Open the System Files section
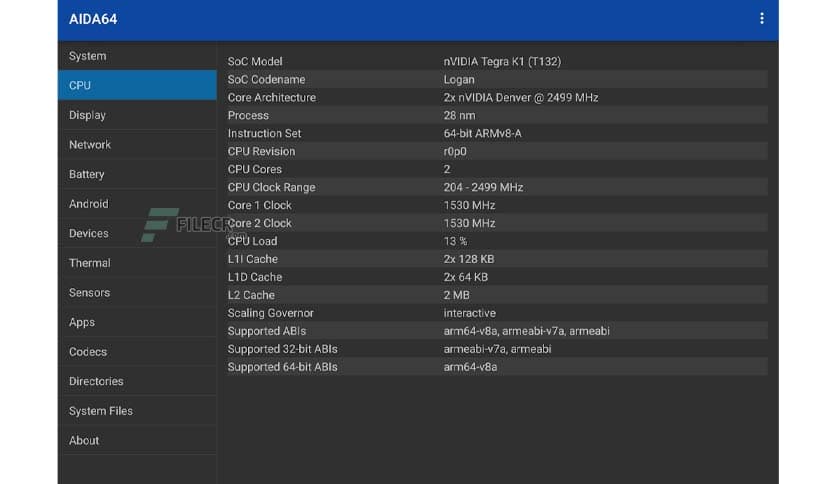This screenshot has height=484, width=836. point(137,411)
